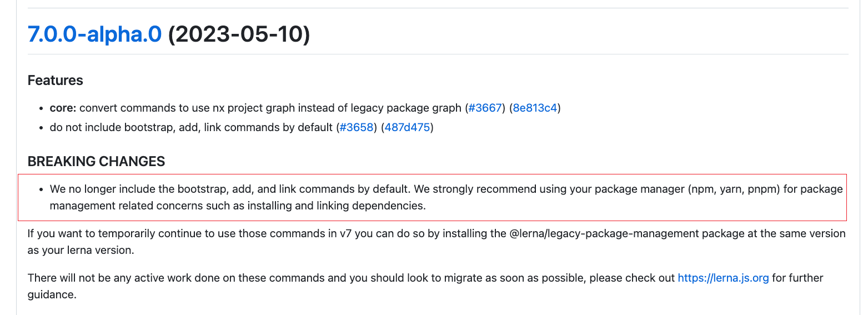Open pull request #3658 link
Image resolution: width=868 pixels, height=315 pixels.
357,127
